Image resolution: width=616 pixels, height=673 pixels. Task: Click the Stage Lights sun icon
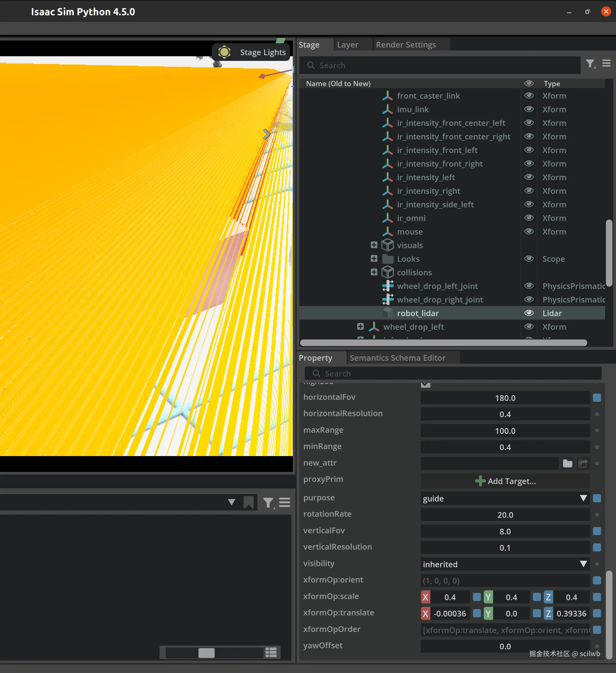click(x=224, y=52)
